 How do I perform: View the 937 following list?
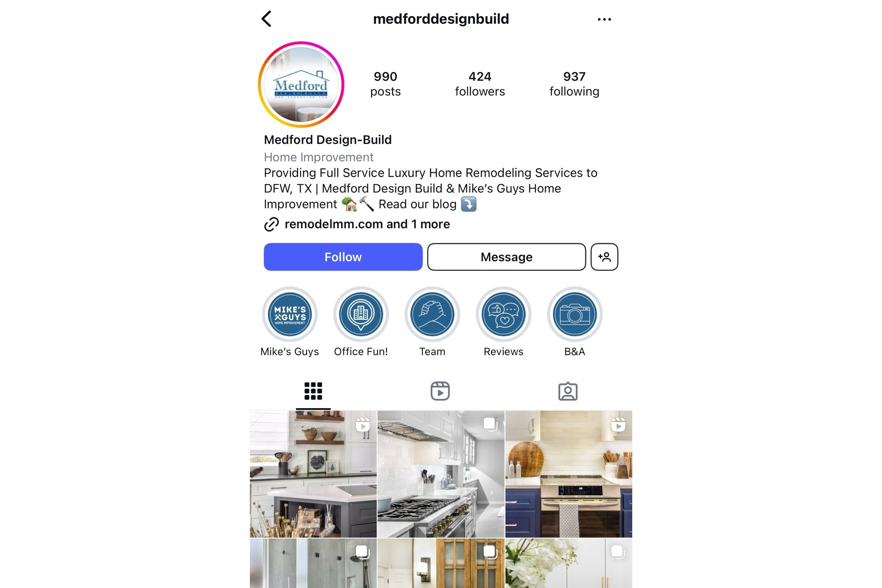[574, 84]
